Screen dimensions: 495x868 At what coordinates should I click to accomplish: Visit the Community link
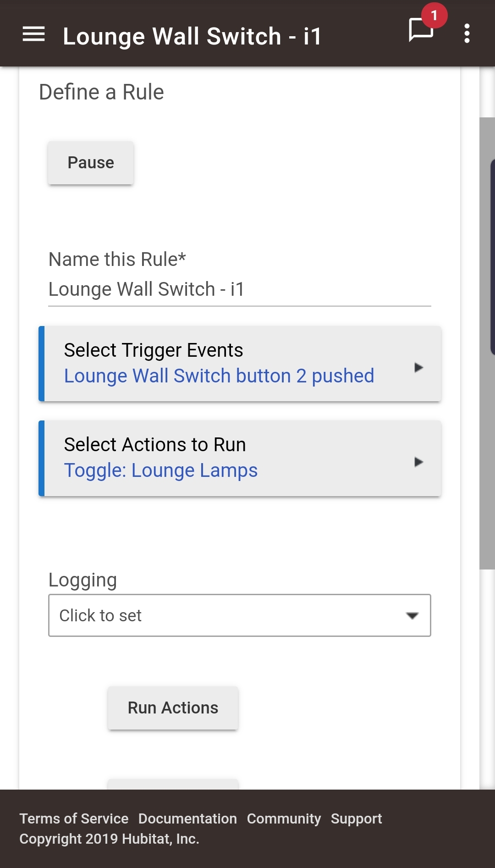click(x=284, y=818)
